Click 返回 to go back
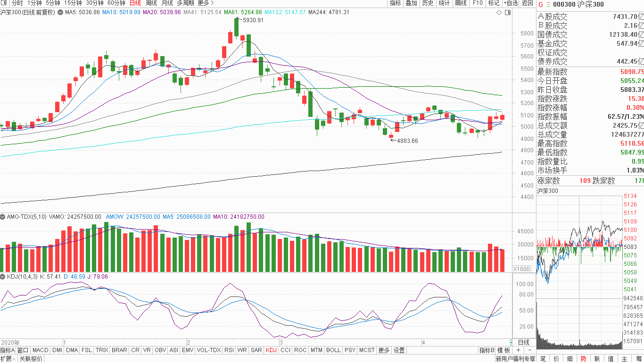The height and width of the screenshot is (362, 644). [528, 3]
